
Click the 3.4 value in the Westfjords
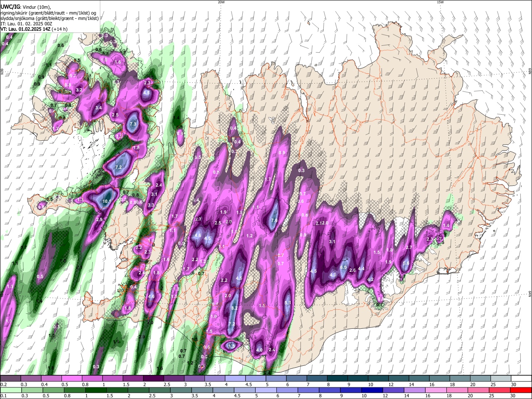tap(99, 108)
